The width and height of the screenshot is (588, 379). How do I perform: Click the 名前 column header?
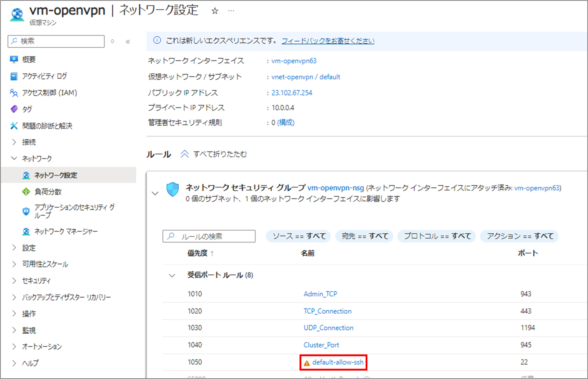coord(308,253)
